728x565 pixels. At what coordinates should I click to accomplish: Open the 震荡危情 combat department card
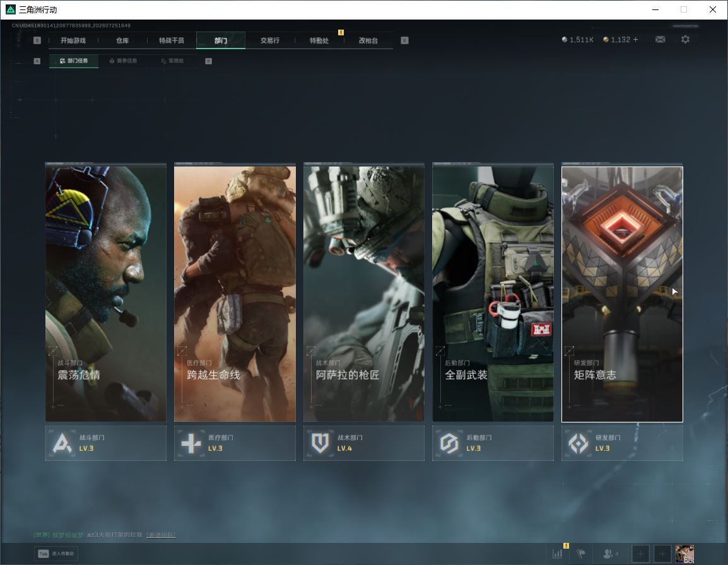click(x=106, y=294)
